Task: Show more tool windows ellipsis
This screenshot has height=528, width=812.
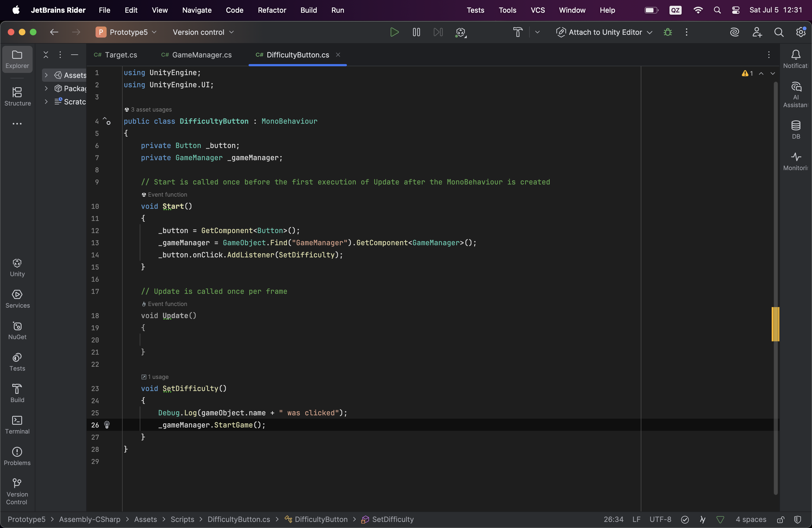Action: coord(17,123)
